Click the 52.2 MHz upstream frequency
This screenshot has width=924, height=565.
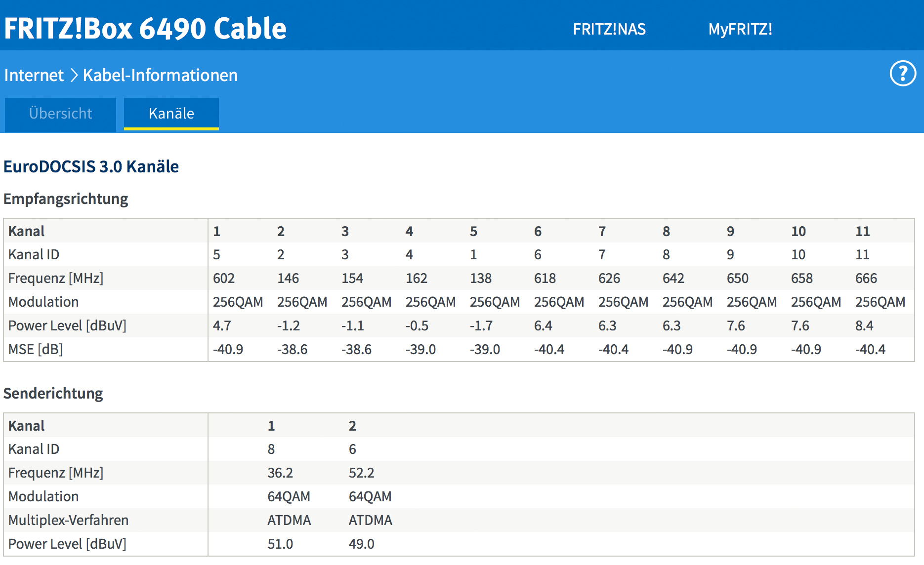pyautogui.click(x=361, y=473)
